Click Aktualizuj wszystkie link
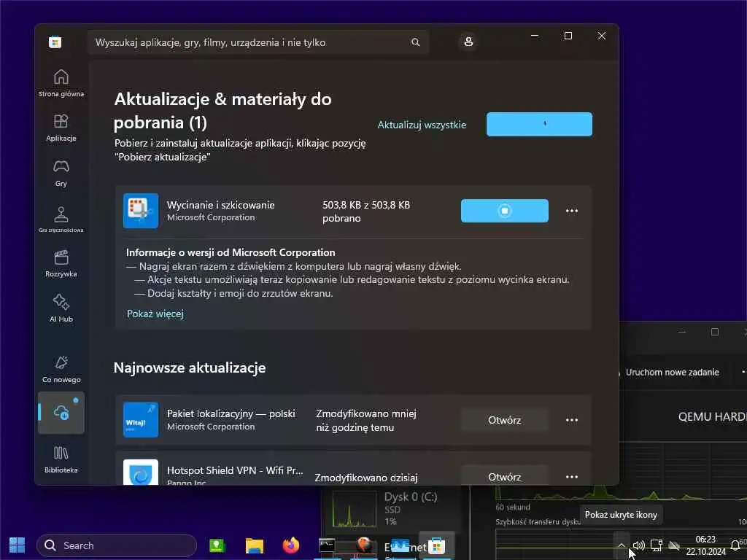This screenshot has width=747, height=560. (422, 125)
